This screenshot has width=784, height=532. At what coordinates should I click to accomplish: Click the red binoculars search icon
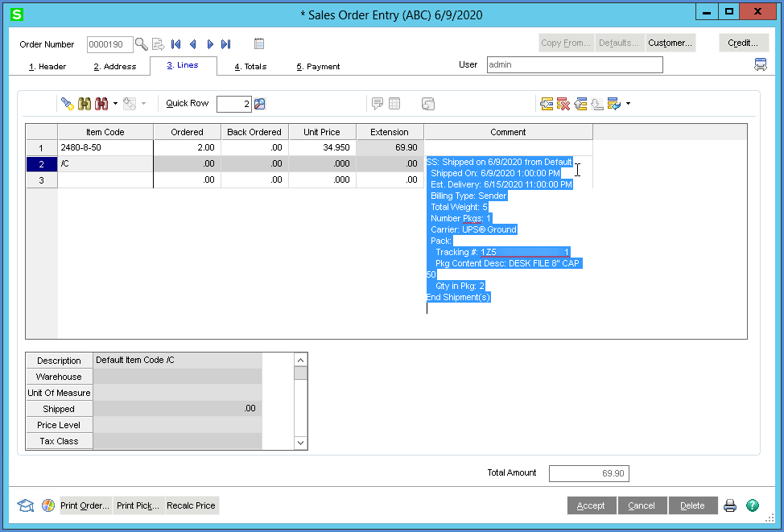pyautogui.click(x=101, y=104)
